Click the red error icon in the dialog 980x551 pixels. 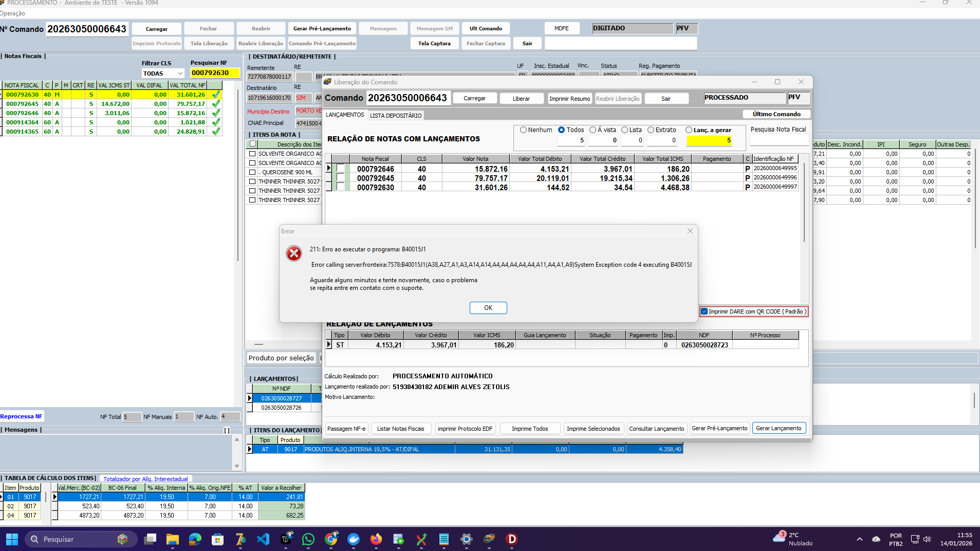tap(294, 253)
